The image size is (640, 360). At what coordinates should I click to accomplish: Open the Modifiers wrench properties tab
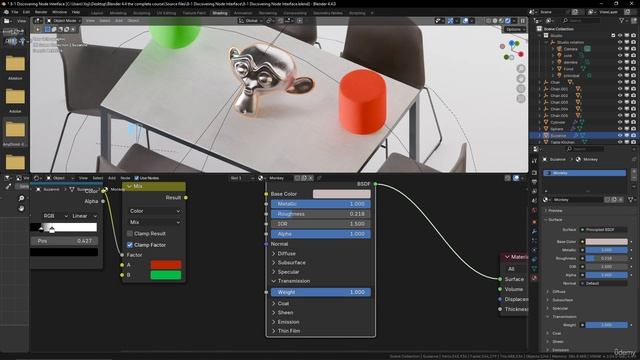coord(534,232)
